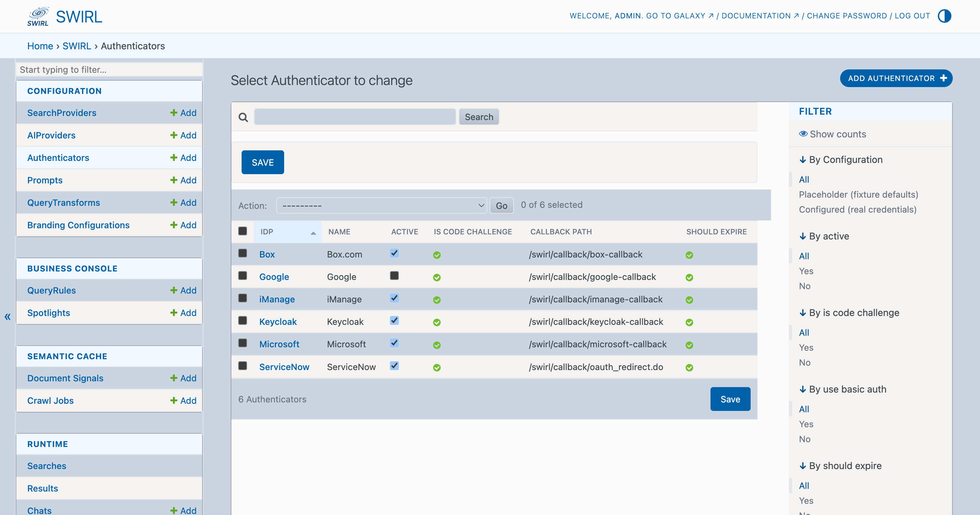
Task: Click the top blue SAVE button
Action: pyautogui.click(x=262, y=162)
